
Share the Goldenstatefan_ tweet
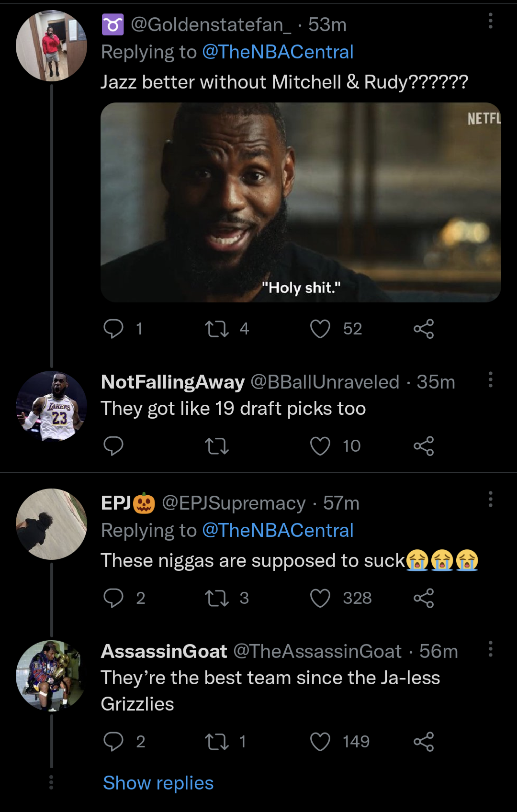pyautogui.click(x=424, y=329)
